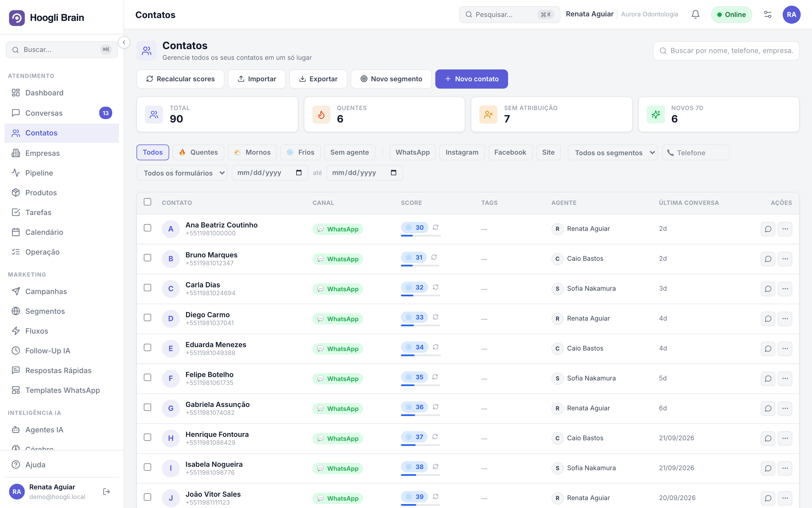Check the box for Ana Beatriz Coutinho
This screenshot has height=508, width=812.
[x=147, y=228]
